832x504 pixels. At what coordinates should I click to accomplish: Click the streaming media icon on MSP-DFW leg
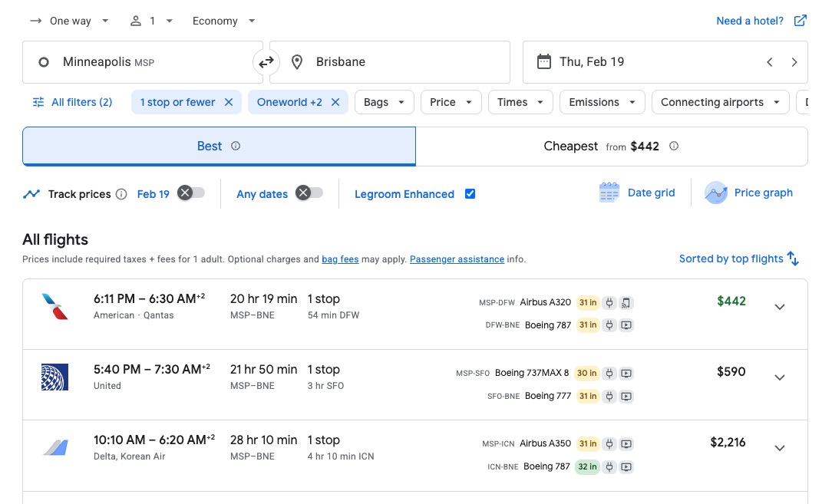point(626,303)
